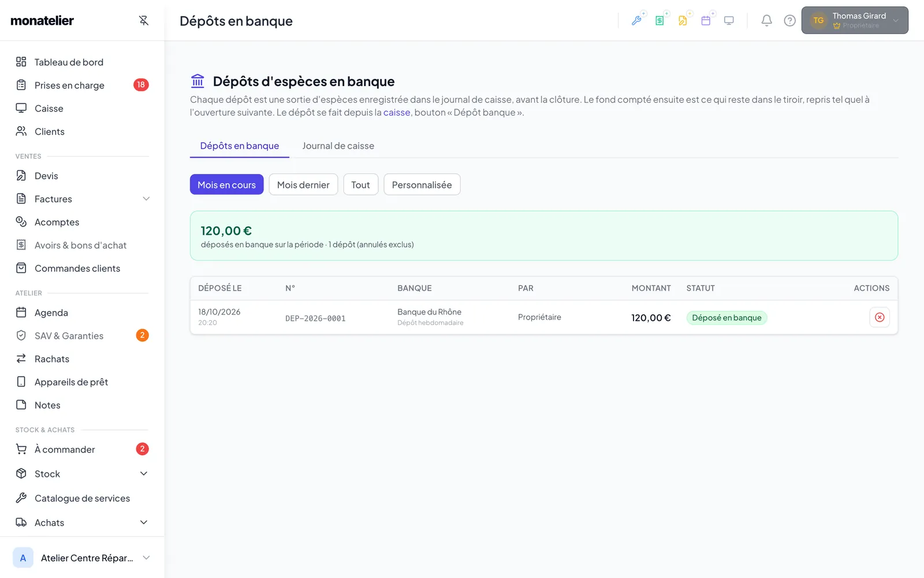Click the yellow document quick-add icon

(683, 20)
